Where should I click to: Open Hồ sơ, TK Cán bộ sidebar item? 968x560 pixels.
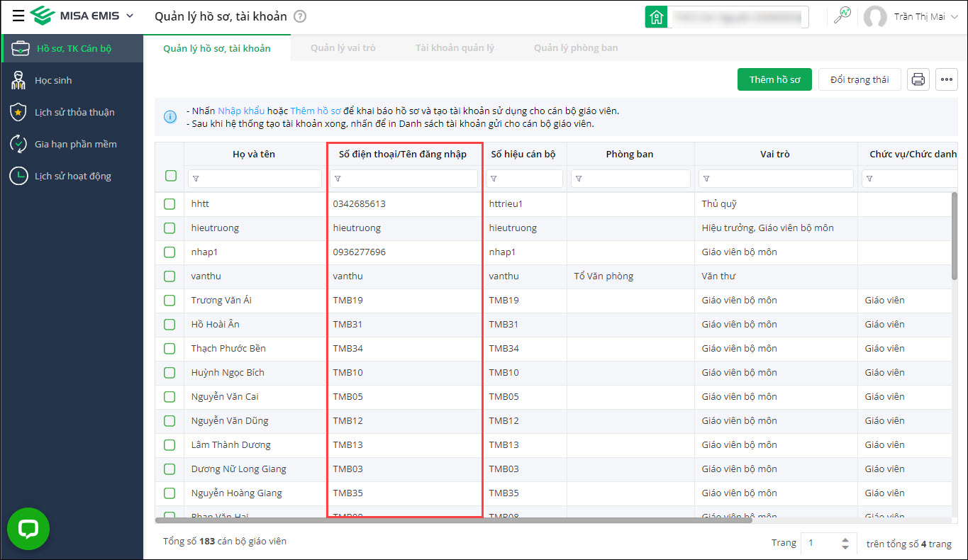(x=72, y=48)
